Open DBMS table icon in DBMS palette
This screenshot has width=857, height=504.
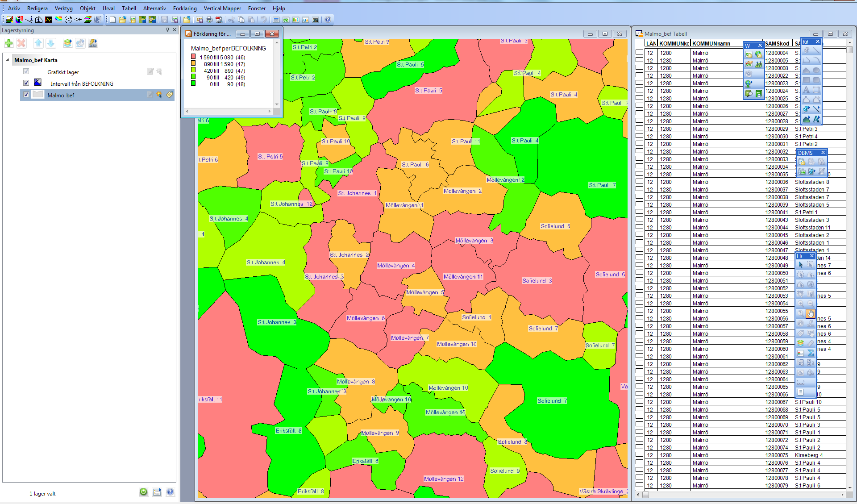pyautogui.click(x=802, y=162)
